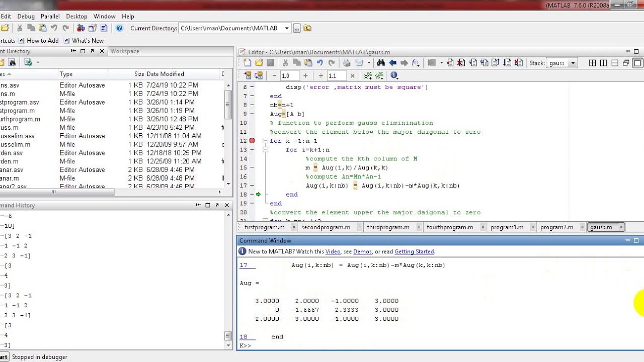The image size is (644, 362).
Task: Open the Getting Started link
Action: click(x=414, y=251)
